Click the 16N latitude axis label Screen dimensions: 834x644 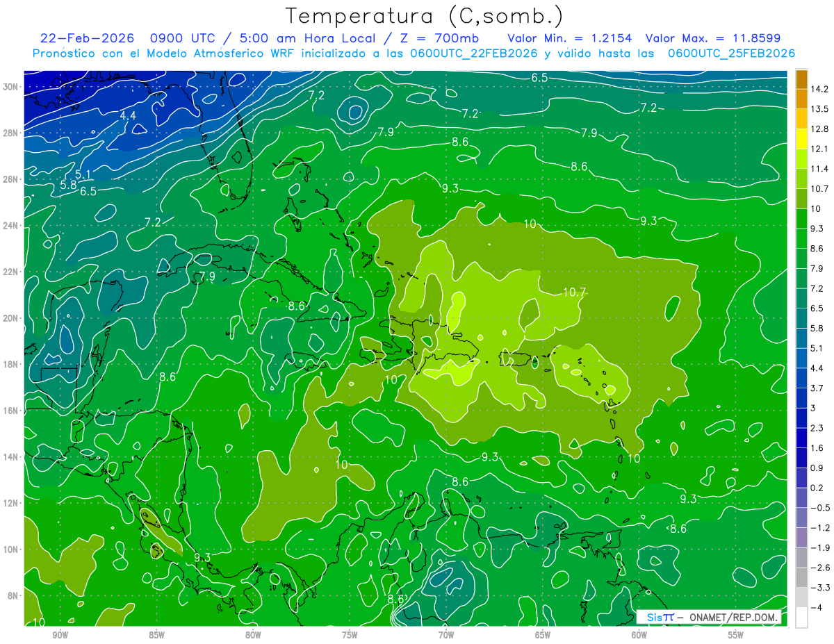coord(12,411)
